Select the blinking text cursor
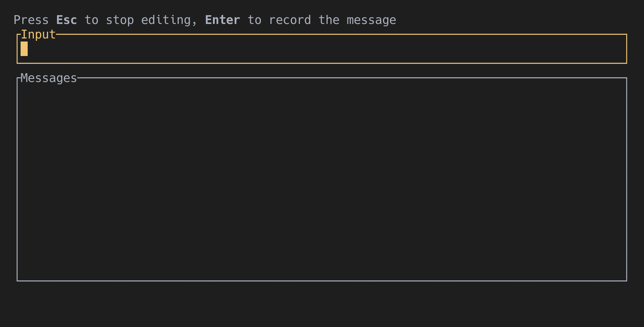This screenshot has width=644, height=327. 24,49
